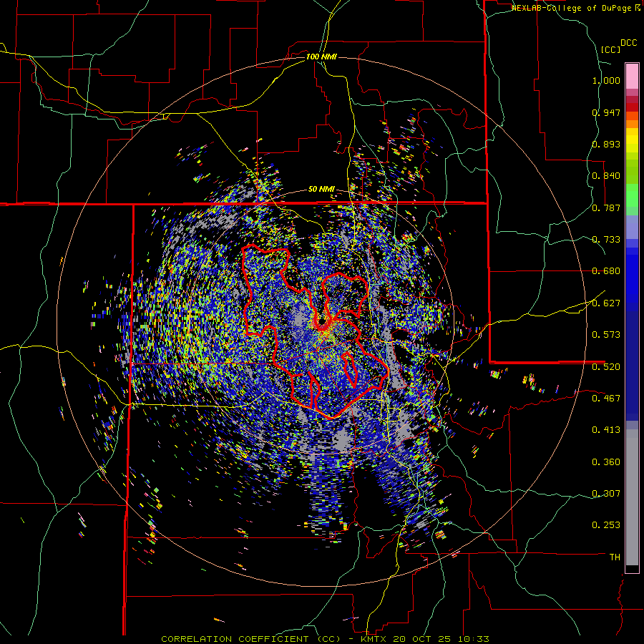Select the 1.000 legend value
This screenshot has width=644, height=644.
coord(606,80)
